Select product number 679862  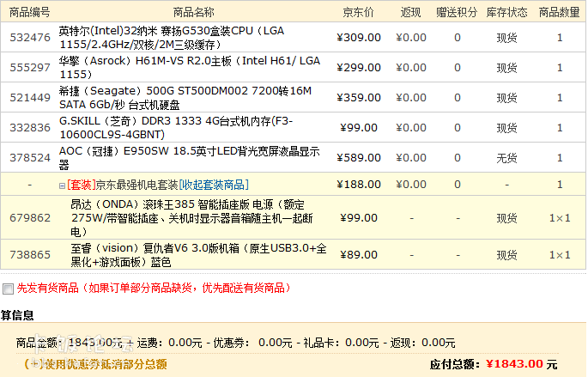click(30, 218)
